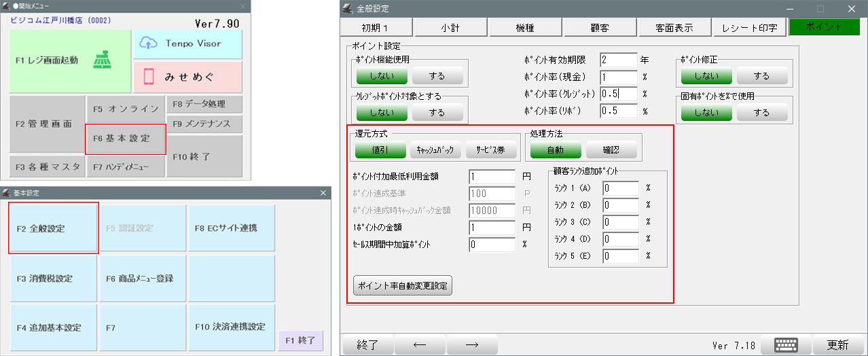Close the 基本設定 window with X

[323, 194]
